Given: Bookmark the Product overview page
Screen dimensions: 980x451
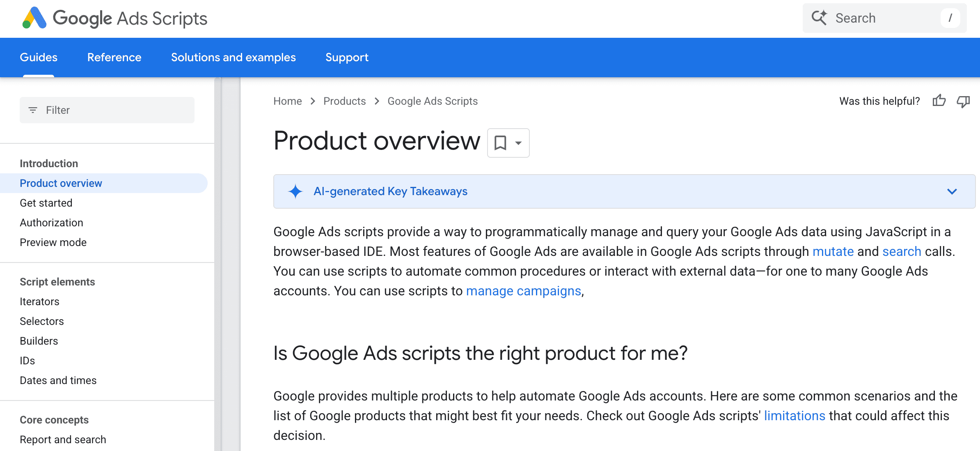Looking at the screenshot, I should point(501,143).
